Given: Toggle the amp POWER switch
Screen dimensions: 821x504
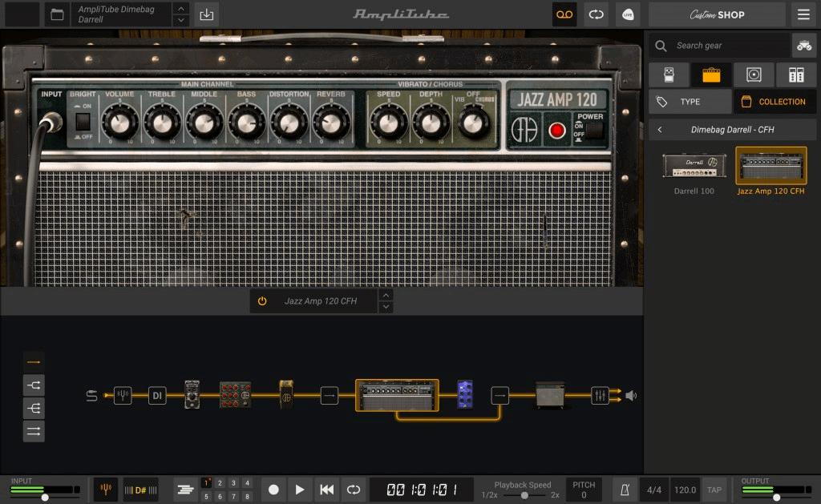Looking at the screenshot, I should [x=594, y=131].
